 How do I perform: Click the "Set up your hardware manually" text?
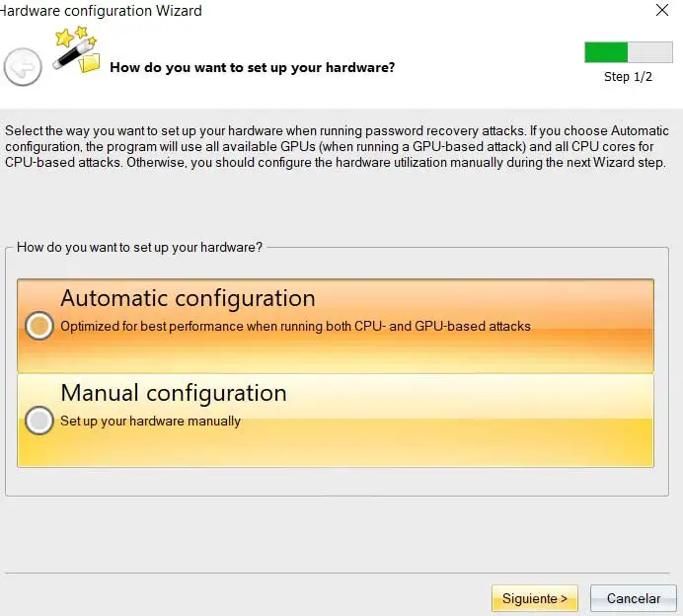pyautogui.click(x=150, y=421)
